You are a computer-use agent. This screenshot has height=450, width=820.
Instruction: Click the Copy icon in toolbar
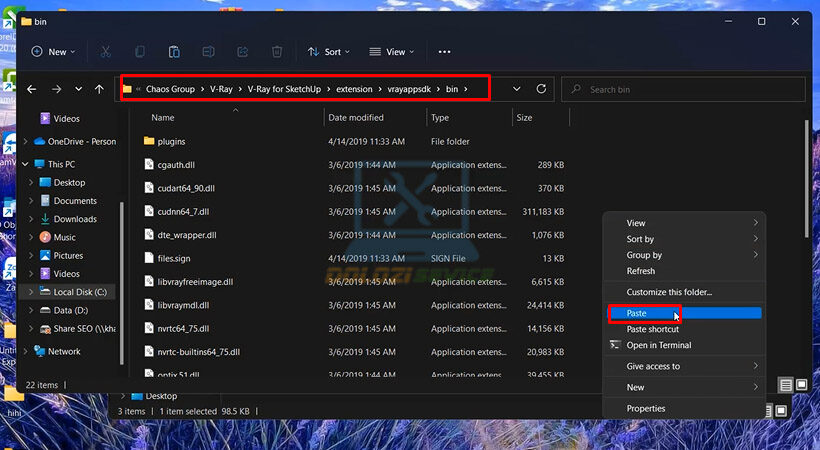pos(140,52)
